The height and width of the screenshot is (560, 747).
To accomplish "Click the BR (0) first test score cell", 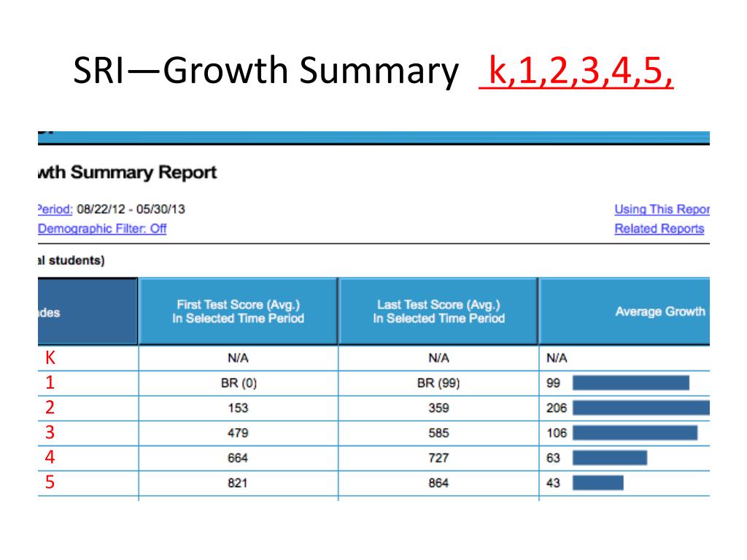I will pyautogui.click(x=239, y=384).
